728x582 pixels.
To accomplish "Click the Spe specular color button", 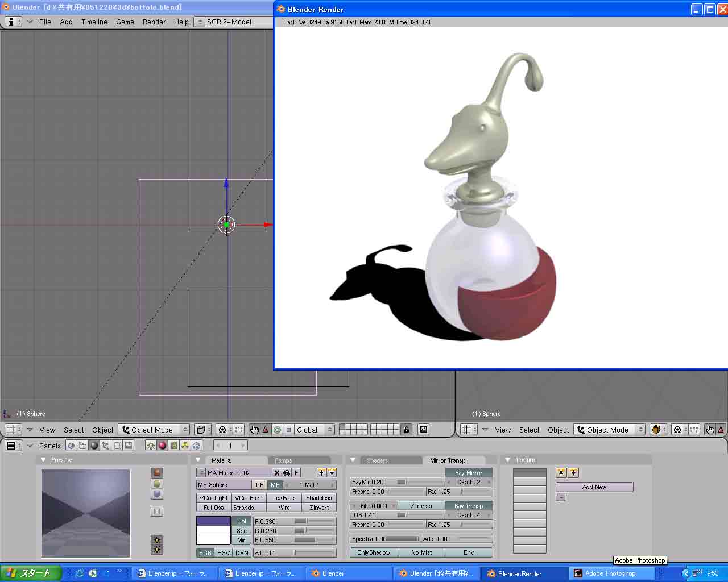I will (241, 531).
